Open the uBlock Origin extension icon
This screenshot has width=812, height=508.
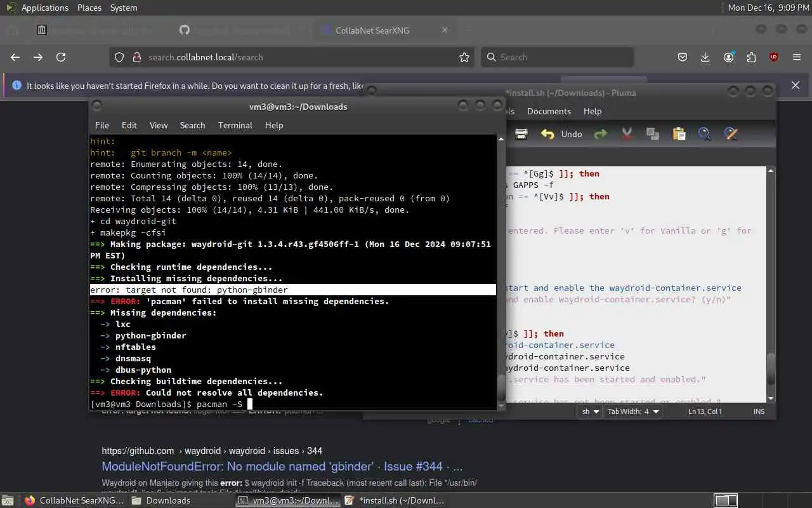[x=774, y=57]
